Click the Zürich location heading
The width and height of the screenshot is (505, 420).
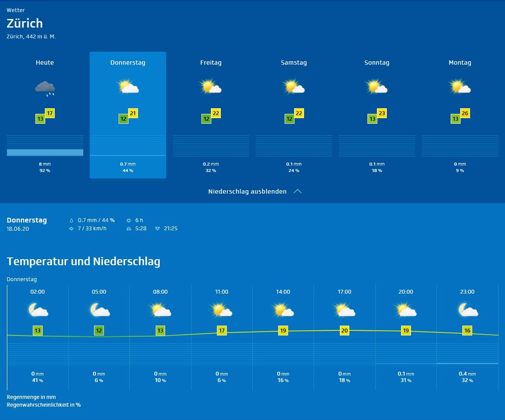click(25, 23)
